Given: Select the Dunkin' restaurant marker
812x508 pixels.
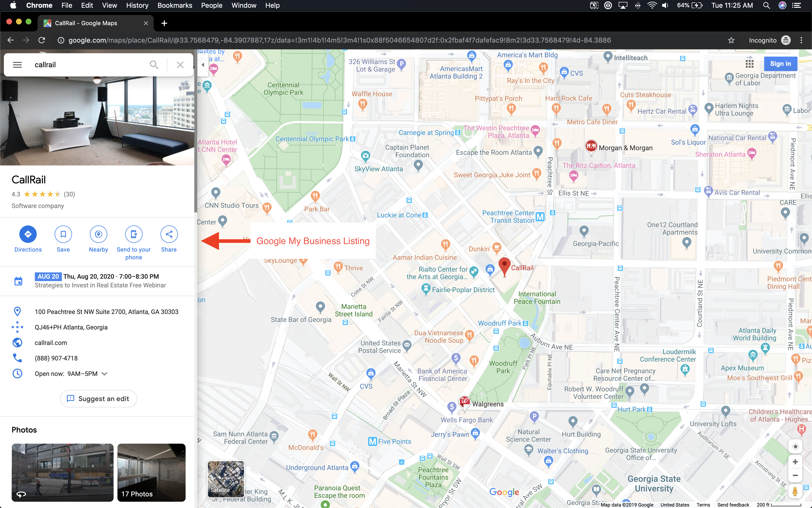Looking at the screenshot, I should 497,248.
